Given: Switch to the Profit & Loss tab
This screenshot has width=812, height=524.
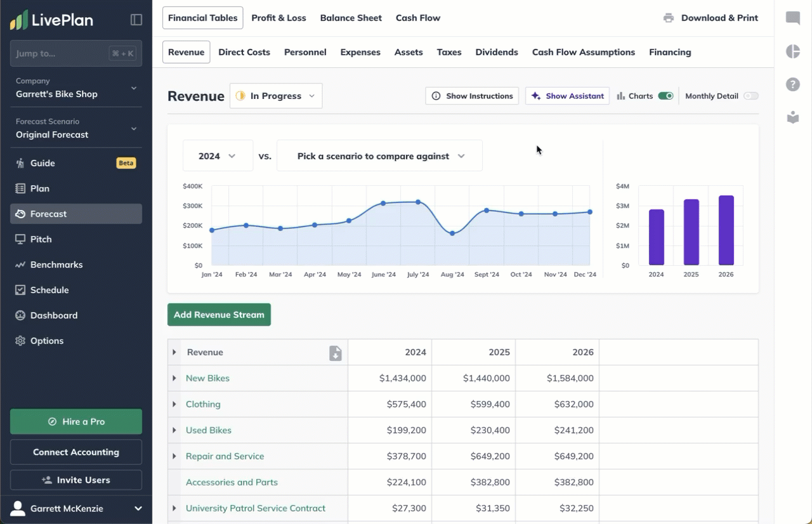Looking at the screenshot, I should [278, 18].
